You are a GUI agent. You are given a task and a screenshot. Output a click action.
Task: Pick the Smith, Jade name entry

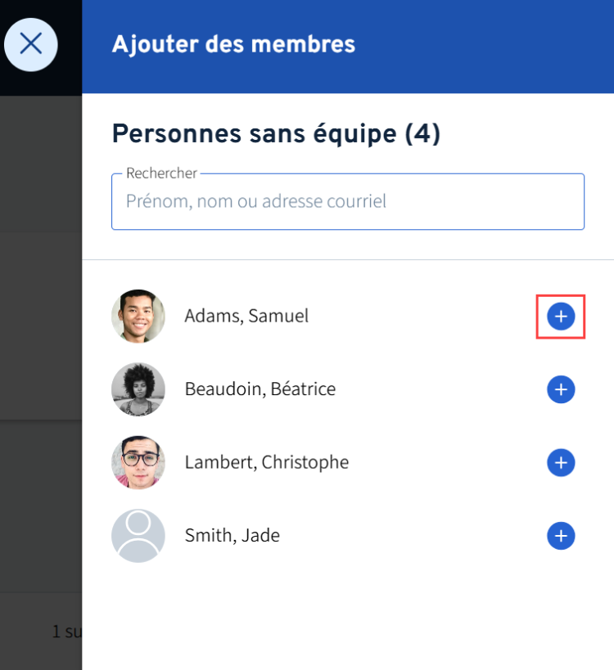point(232,535)
